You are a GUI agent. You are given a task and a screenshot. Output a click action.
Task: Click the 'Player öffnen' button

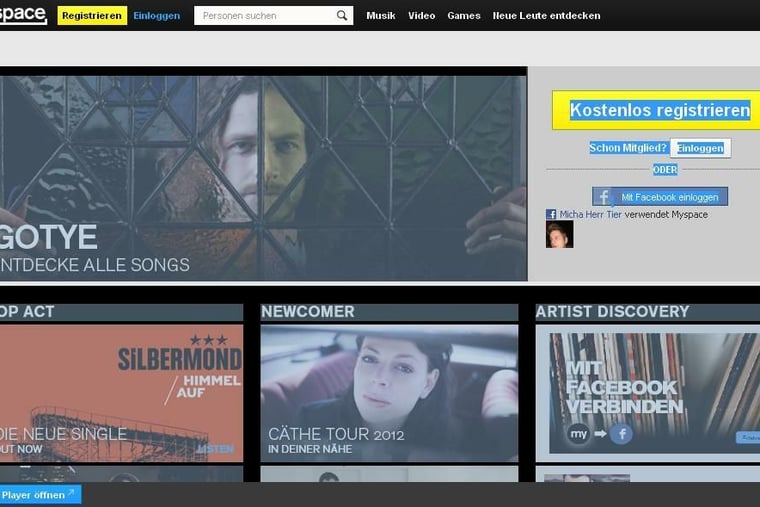pyautogui.click(x=40, y=495)
